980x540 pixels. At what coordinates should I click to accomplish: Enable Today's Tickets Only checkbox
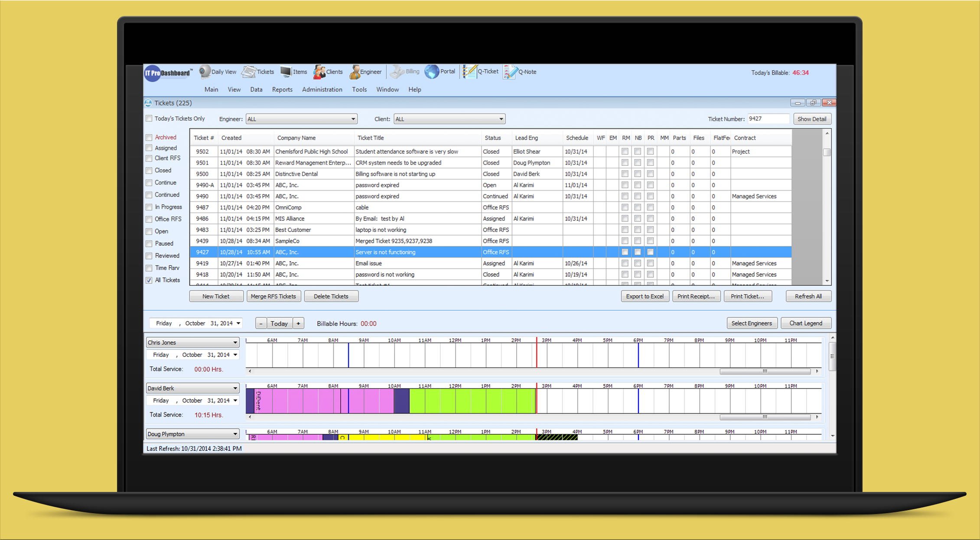click(149, 119)
